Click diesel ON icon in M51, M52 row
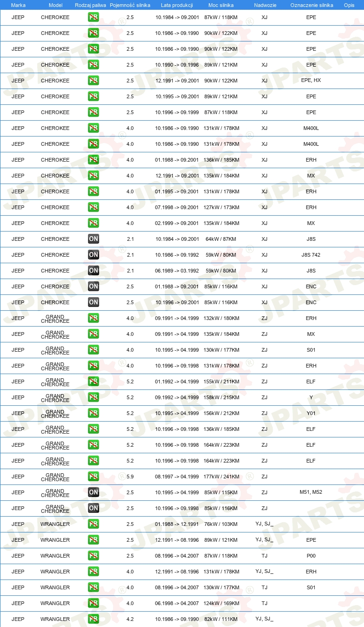The width and height of the screenshot is (364, 627). pos(94,492)
